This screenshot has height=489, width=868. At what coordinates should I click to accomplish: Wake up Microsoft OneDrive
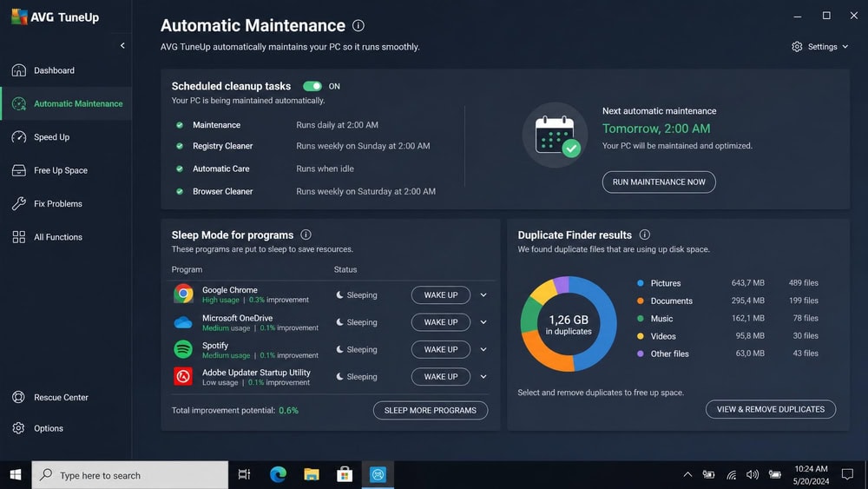(x=441, y=322)
